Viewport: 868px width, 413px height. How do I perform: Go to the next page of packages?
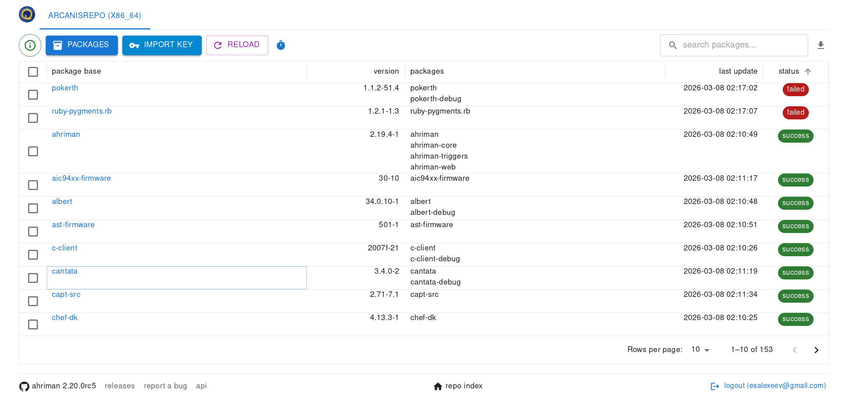click(x=817, y=349)
